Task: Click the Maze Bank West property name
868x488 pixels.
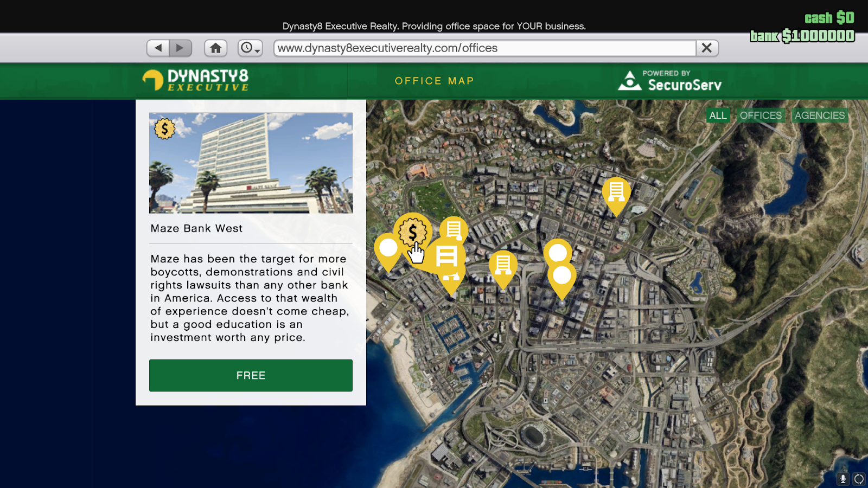Action: (x=196, y=228)
